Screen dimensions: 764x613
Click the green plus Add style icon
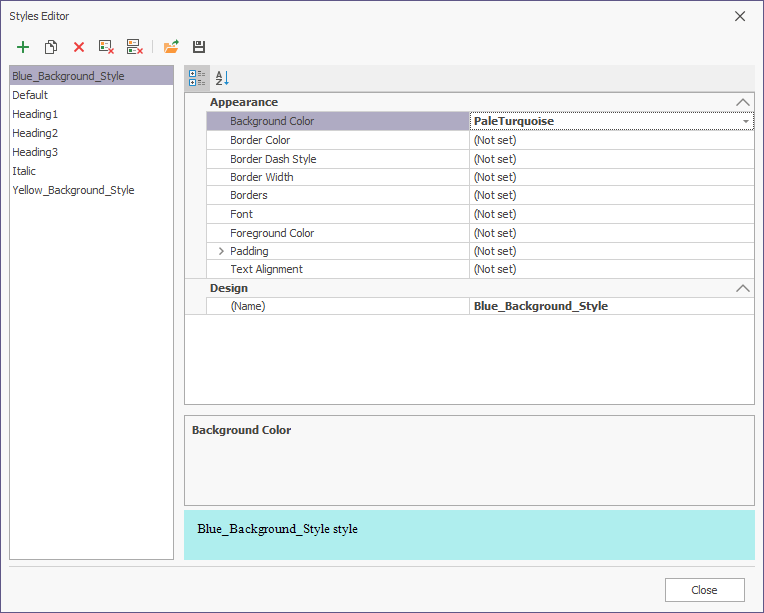(23, 47)
